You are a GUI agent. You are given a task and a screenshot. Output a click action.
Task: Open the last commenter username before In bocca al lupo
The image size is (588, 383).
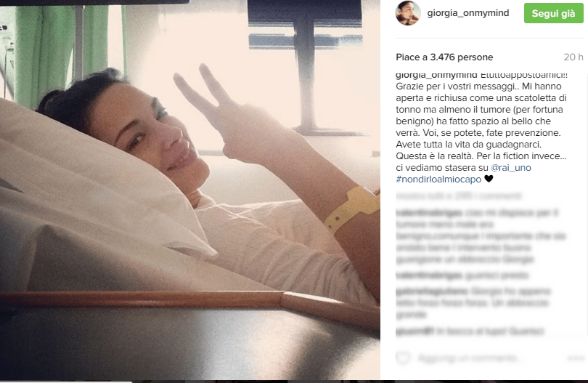(415, 331)
